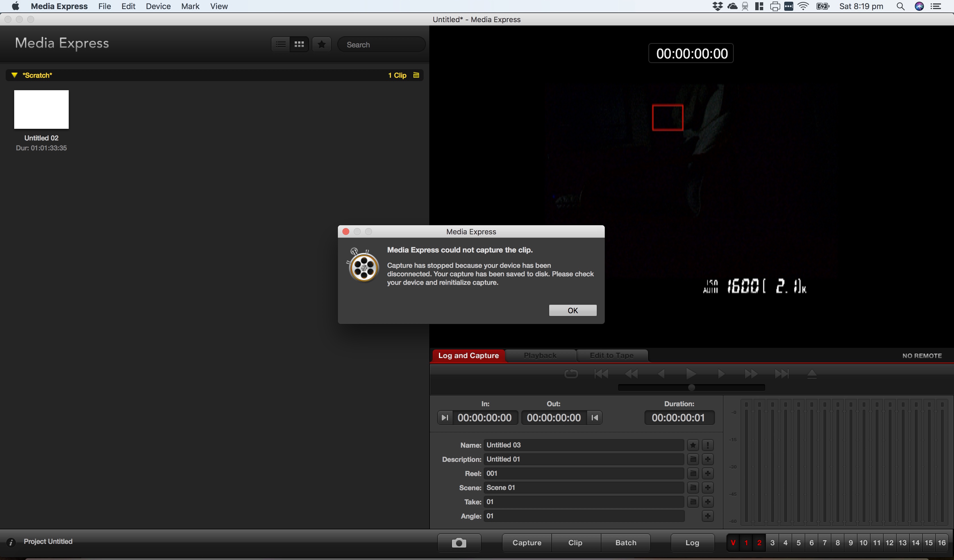Viewport: 954px width, 560px height.
Task: Increment the Take number with plus
Action: 708,502
